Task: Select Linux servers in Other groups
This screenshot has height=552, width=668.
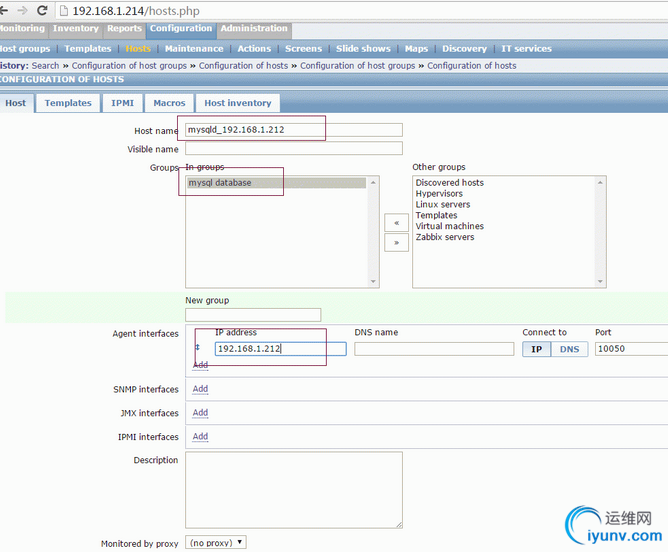Action: click(443, 204)
